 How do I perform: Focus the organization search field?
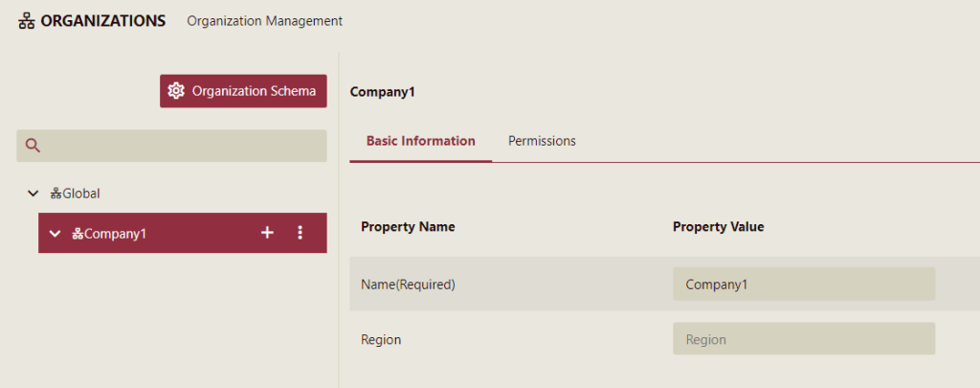[x=182, y=146]
